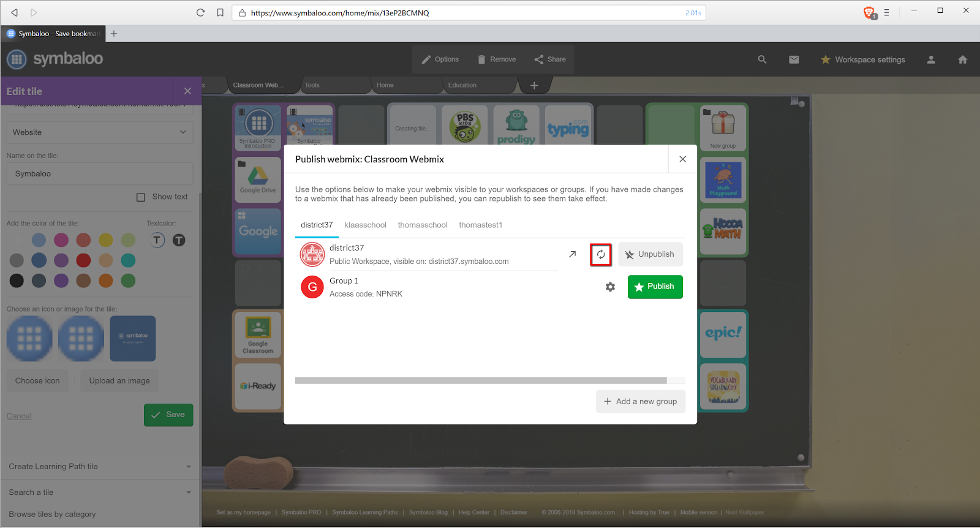980x528 pixels.
Task: Publish webmix to Group 1
Action: tap(655, 287)
